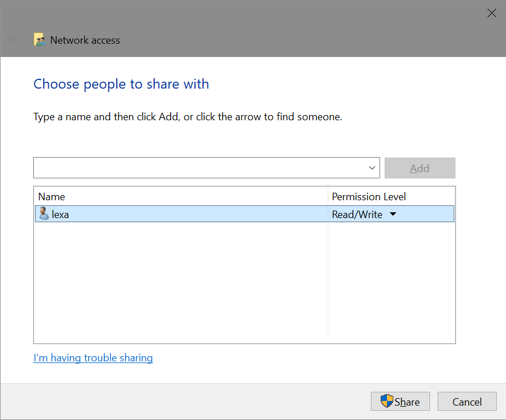
Task: Click the UAC shield icon on Share
Action: pos(387,402)
